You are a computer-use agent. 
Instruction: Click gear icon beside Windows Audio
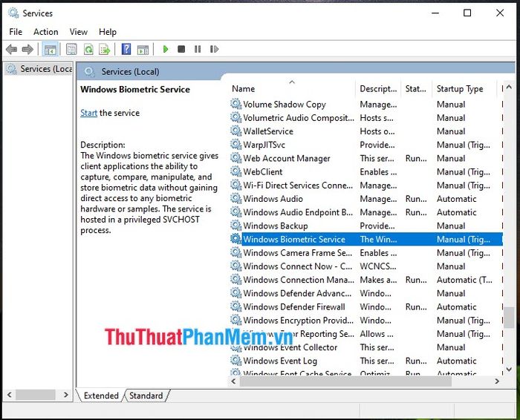coord(235,198)
